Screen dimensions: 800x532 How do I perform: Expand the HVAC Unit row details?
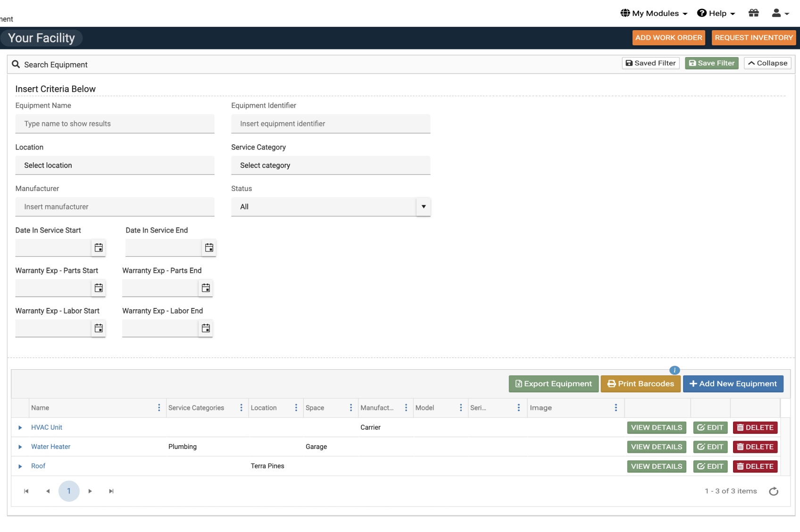20,427
